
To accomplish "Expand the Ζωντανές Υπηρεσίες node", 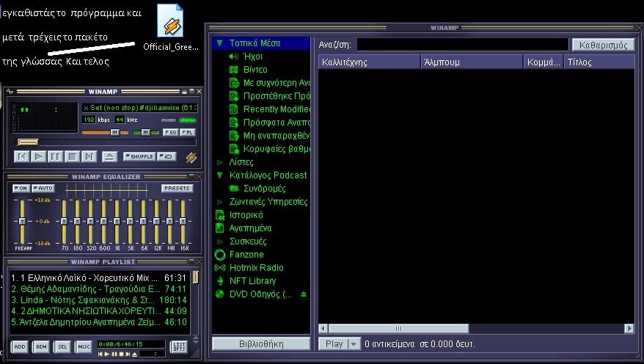I will click(x=220, y=202).
